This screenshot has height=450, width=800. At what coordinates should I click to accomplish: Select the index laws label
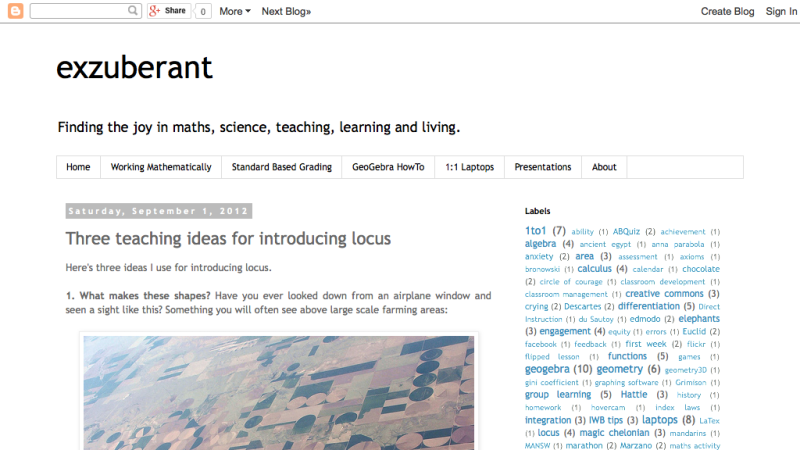tap(678, 408)
